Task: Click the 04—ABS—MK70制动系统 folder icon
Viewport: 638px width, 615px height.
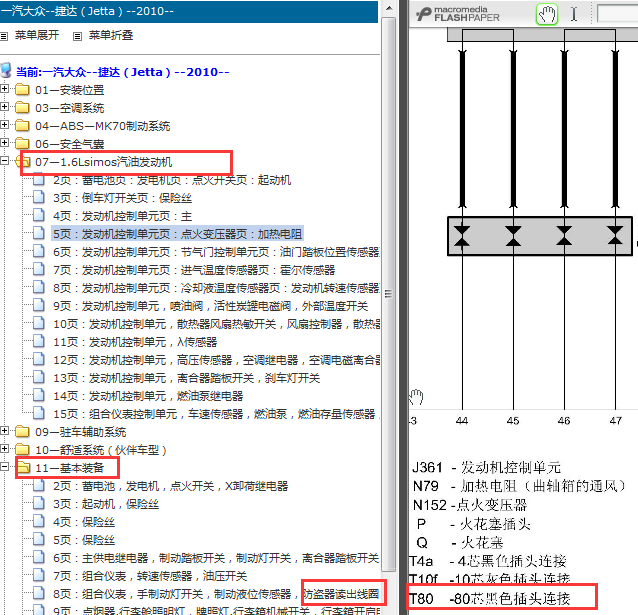Action: (22, 125)
